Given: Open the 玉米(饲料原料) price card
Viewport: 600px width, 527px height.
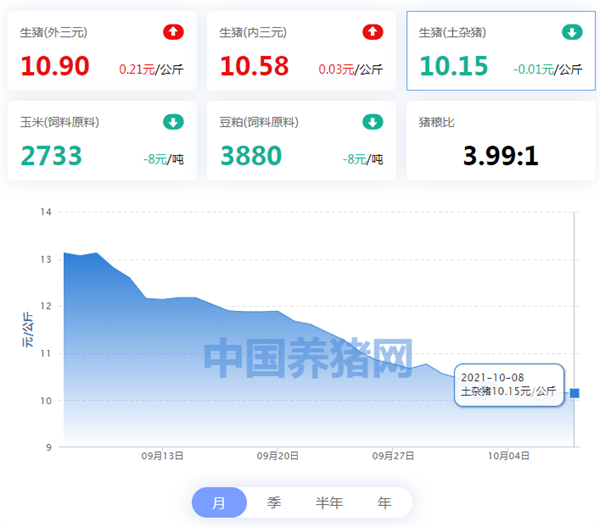Looking at the screenshot, I should click(102, 141).
